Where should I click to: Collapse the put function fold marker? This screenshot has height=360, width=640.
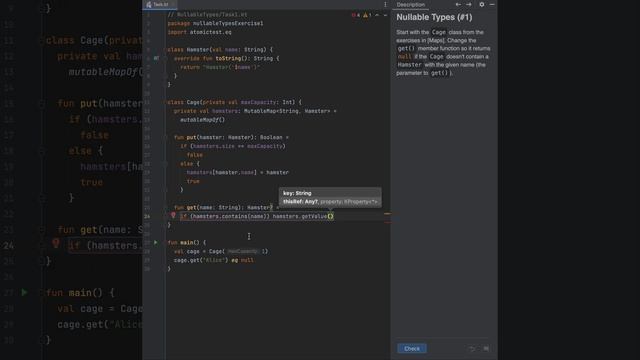click(x=166, y=138)
